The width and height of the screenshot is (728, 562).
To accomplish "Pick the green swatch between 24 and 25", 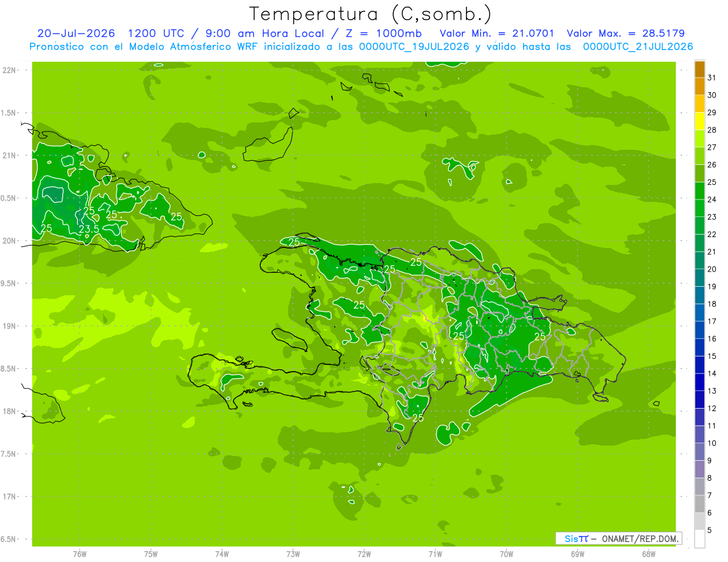I will click(699, 191).
